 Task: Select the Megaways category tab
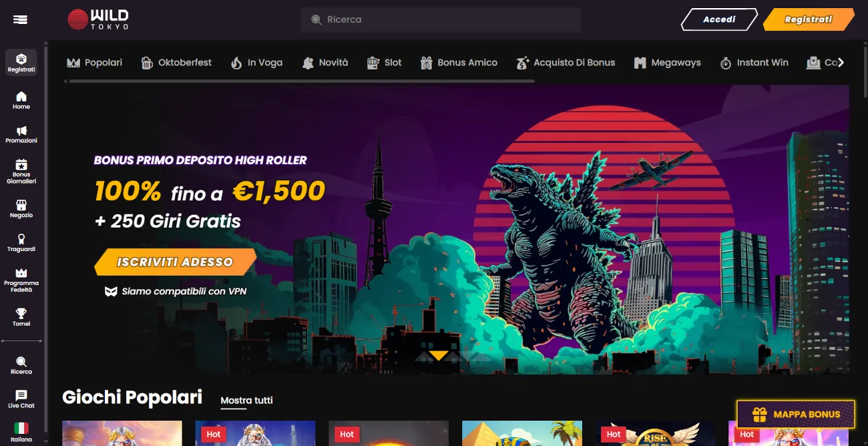click(667, 63)
